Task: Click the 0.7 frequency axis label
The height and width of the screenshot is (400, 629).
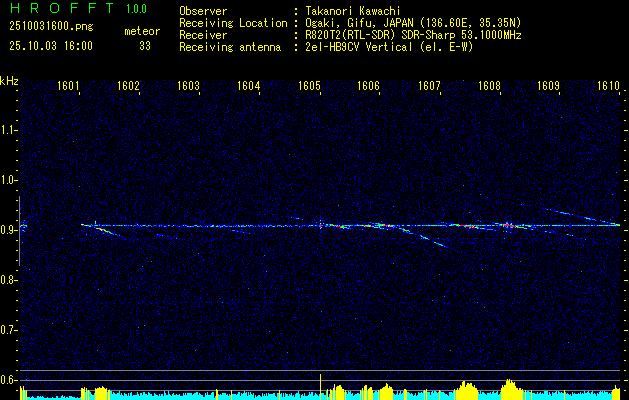Action: pyautogui.click(x=9, y=330)
